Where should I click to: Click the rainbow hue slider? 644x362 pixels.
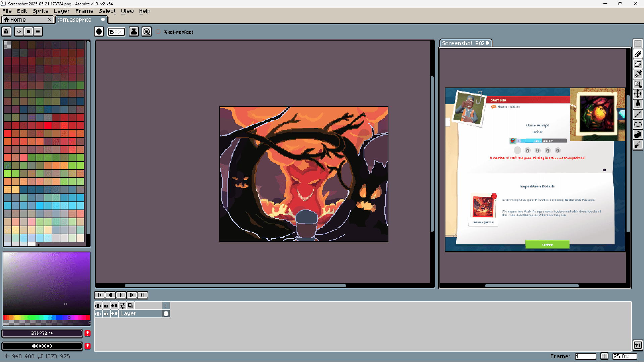(x=46, y=317)
